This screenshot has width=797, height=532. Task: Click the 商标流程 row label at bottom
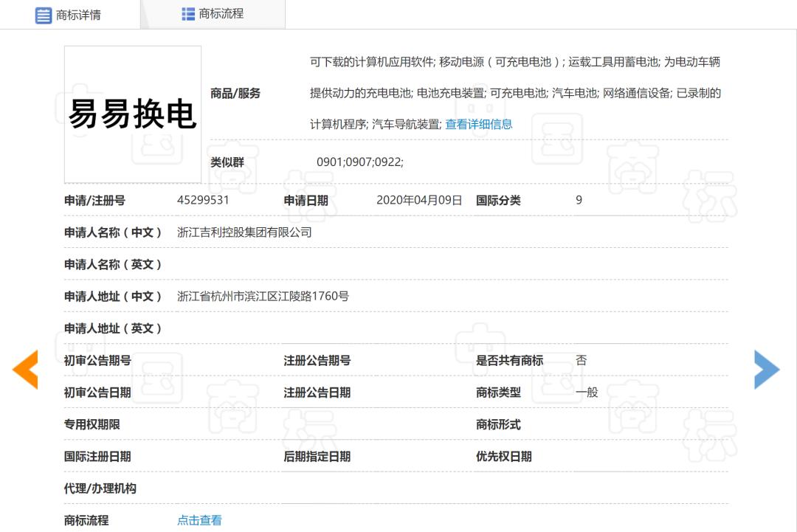point(86,520)
